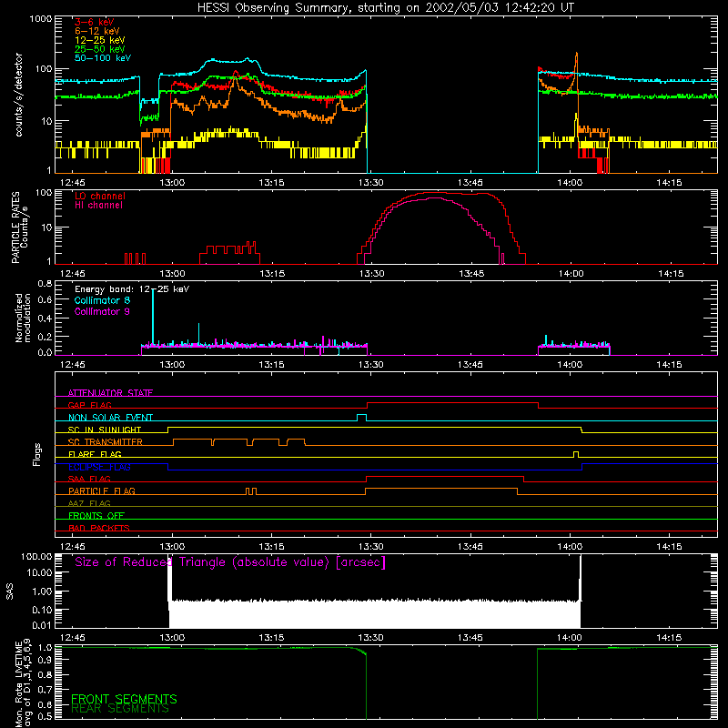Click the olive flag label below PARTICLE_FLAG
The width and height of the screenshot is (728, 728).
point(89,503)
